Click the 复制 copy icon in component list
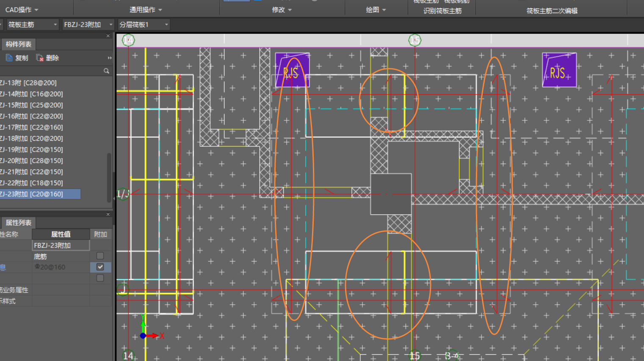Screen dimensions: 644x361 (9, 58)
